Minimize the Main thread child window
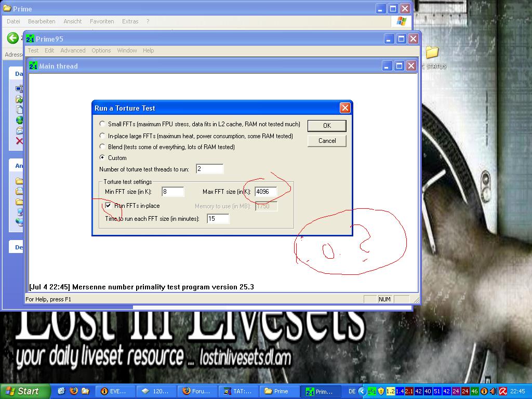Viewport: 532px width, 399px height. pyautogui.click(x=387, y=66)
